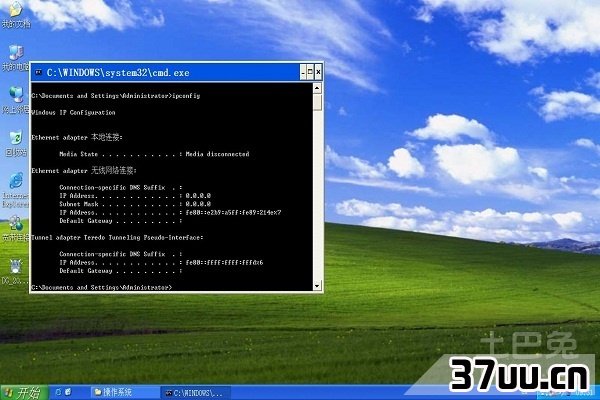Close the cmd.exe window
The height and width of the screenshot is (400, 600).
318,72
